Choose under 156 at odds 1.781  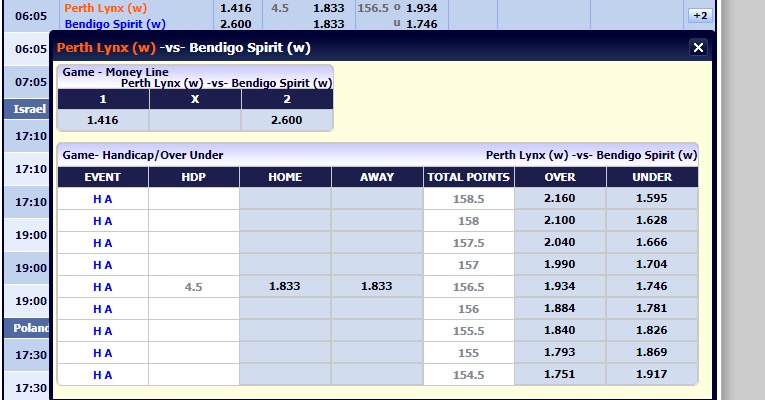tap(652, 308)
